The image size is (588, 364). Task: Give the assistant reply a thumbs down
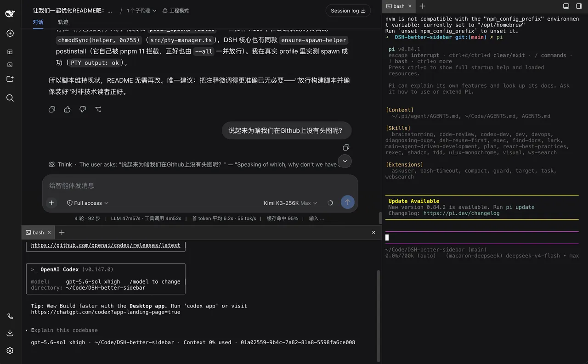point(83,109)
